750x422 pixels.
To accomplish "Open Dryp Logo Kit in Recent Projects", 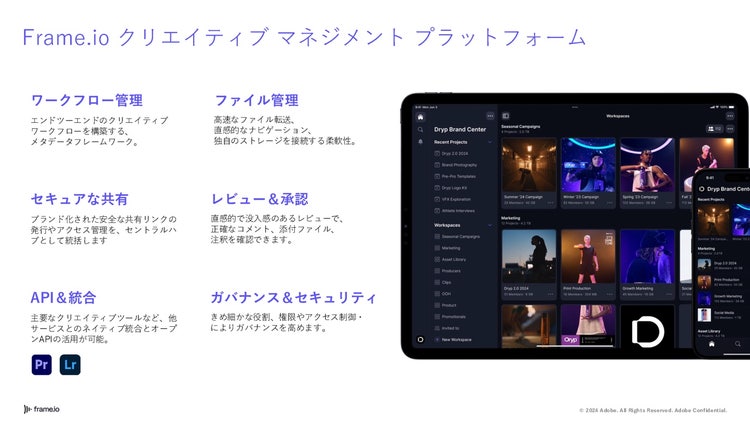I will coord(451,188).
